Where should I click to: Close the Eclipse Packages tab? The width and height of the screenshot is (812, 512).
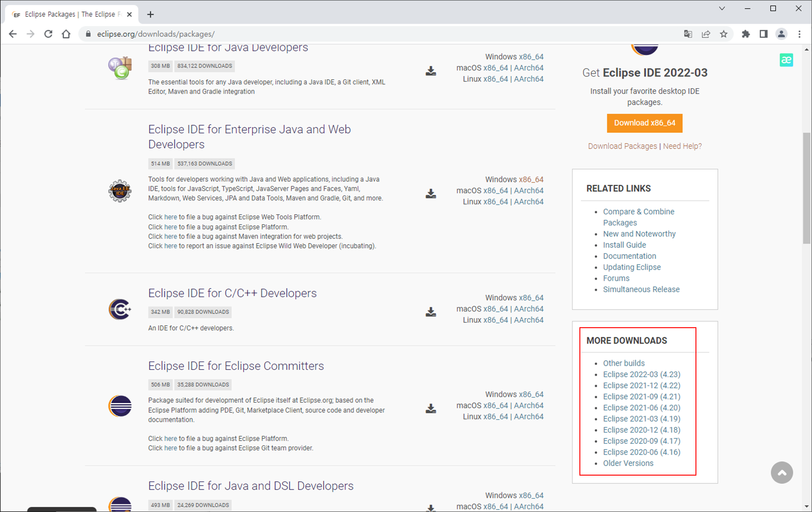click(129, 15)
